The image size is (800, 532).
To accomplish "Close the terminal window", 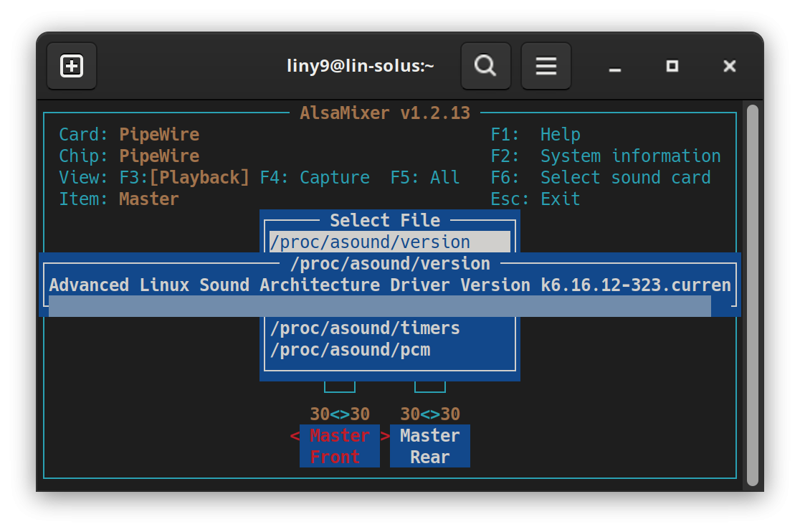I will pos(729,67).
